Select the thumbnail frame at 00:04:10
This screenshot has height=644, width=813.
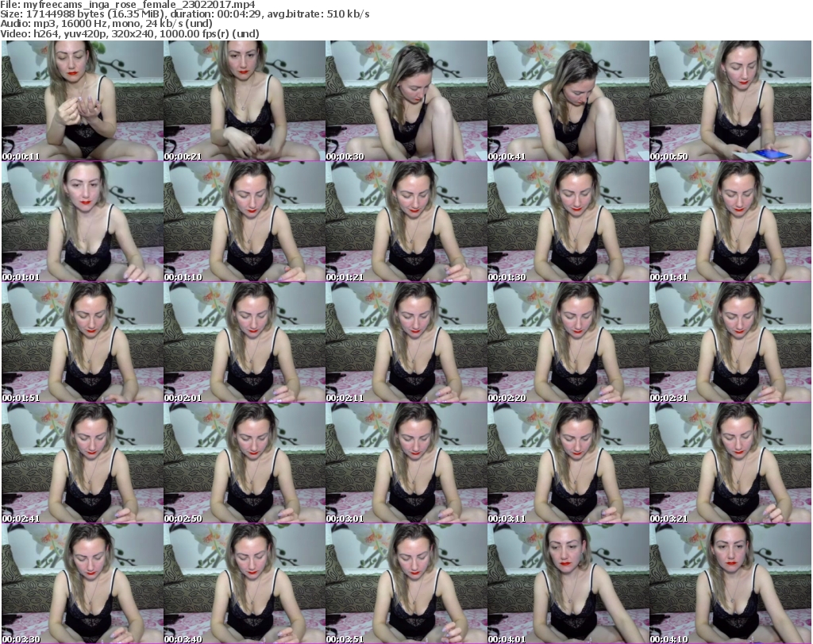click(730, 584)
